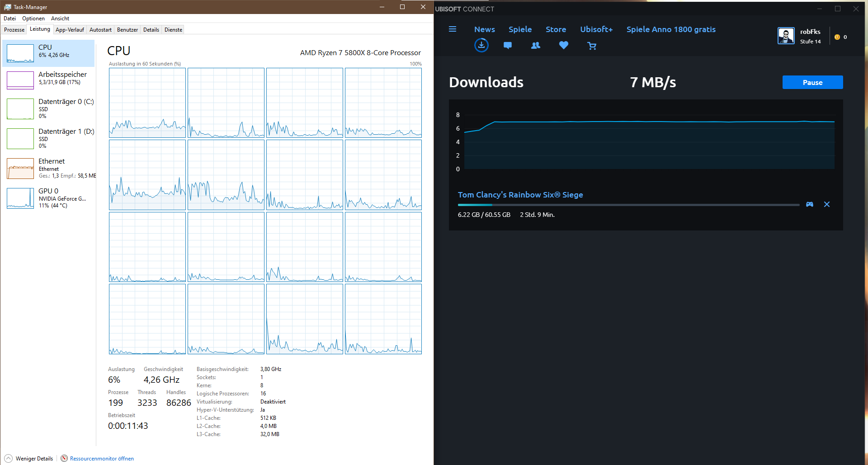The width and height of the screenshot is (868, 465).
Task: Pause the current download
Action: 812,82
